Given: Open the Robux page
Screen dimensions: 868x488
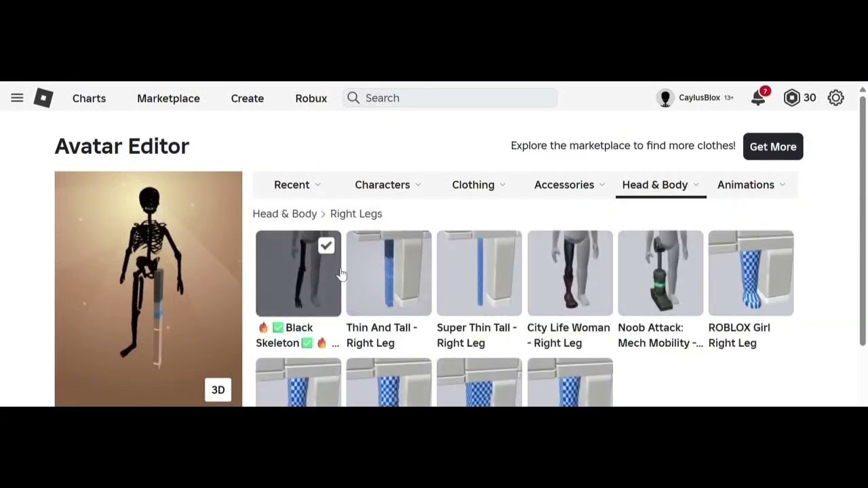Looking at the screenshot, I should point(311,98).
